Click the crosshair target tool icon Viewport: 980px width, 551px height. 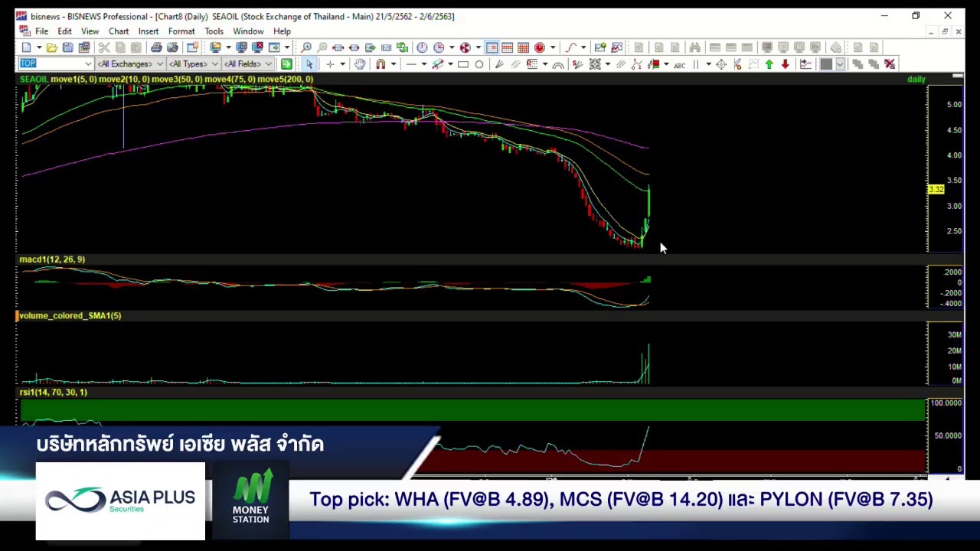(721, 64)
